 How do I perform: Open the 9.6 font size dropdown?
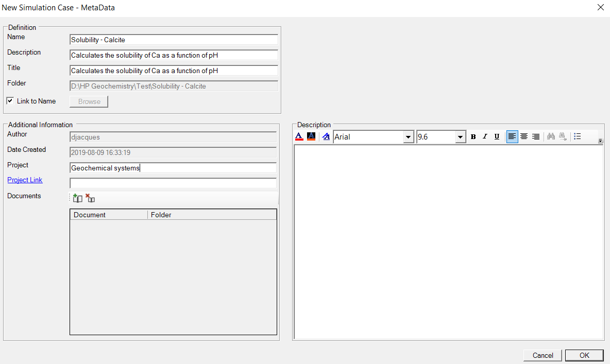[460, 137]
